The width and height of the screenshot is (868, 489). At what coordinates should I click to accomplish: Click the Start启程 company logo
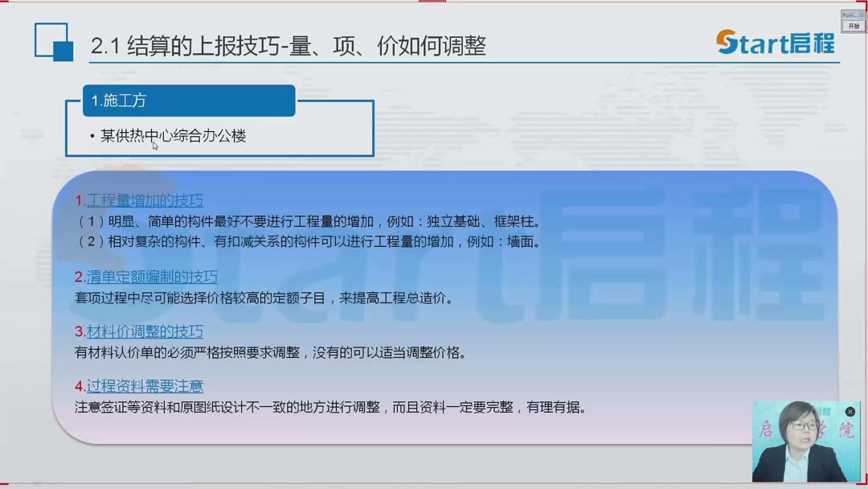(x=776, y=44)
